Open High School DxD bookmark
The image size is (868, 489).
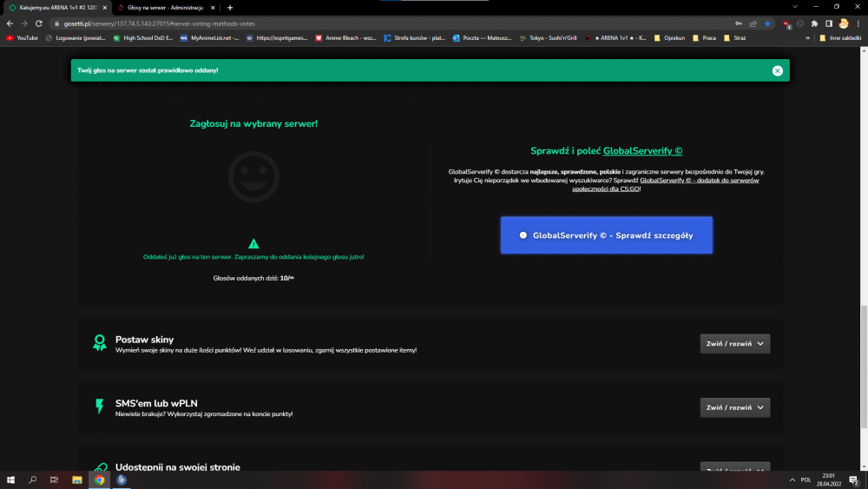tap(143, 38)
